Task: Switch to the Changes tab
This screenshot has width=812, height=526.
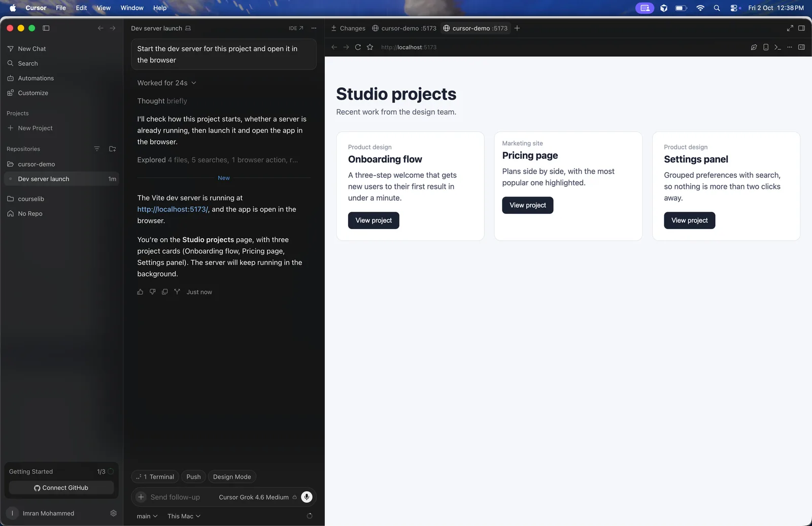Action: [x=348, y=28]
